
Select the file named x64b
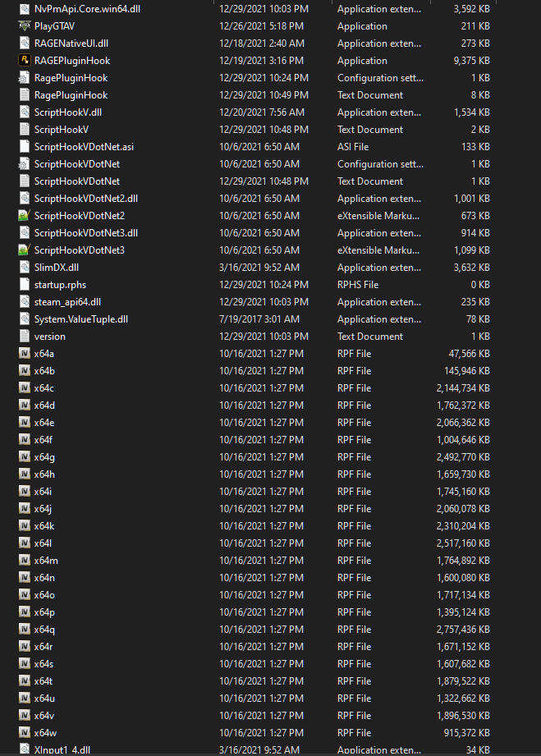[x=44, y=371]
